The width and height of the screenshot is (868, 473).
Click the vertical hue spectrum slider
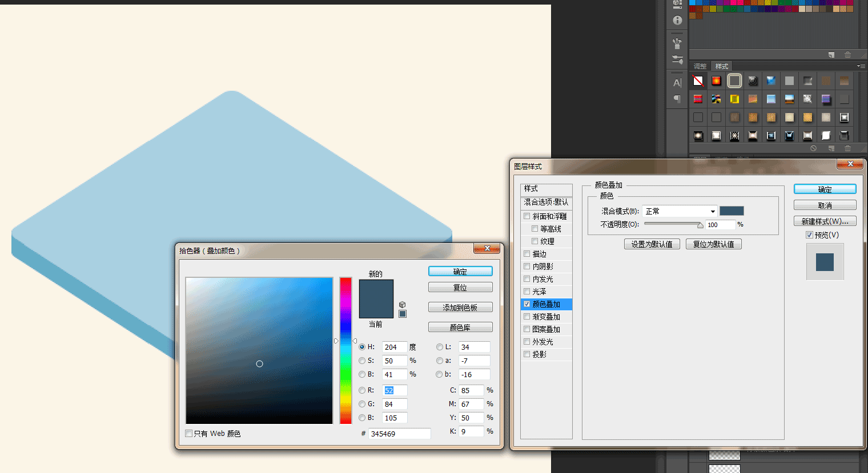[x=345, y=351]
